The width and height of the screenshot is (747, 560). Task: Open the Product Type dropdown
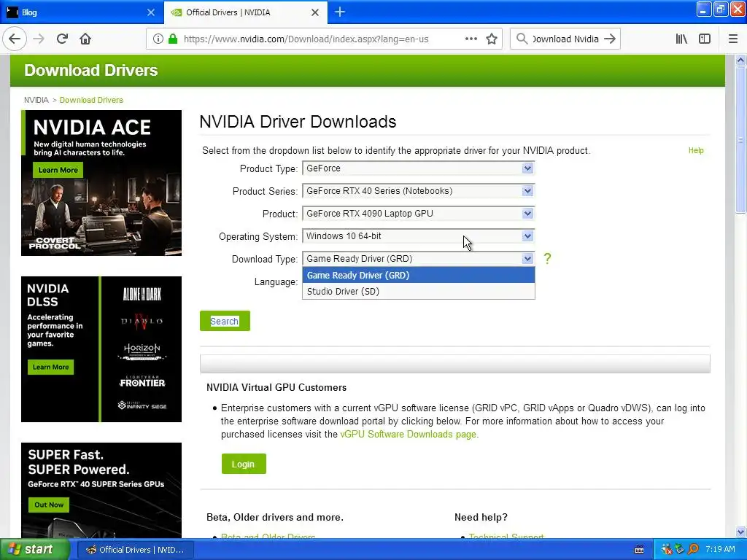pos(418,168)
